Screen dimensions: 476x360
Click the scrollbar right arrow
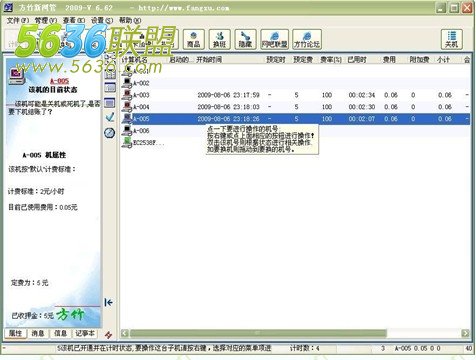point(465,333)
